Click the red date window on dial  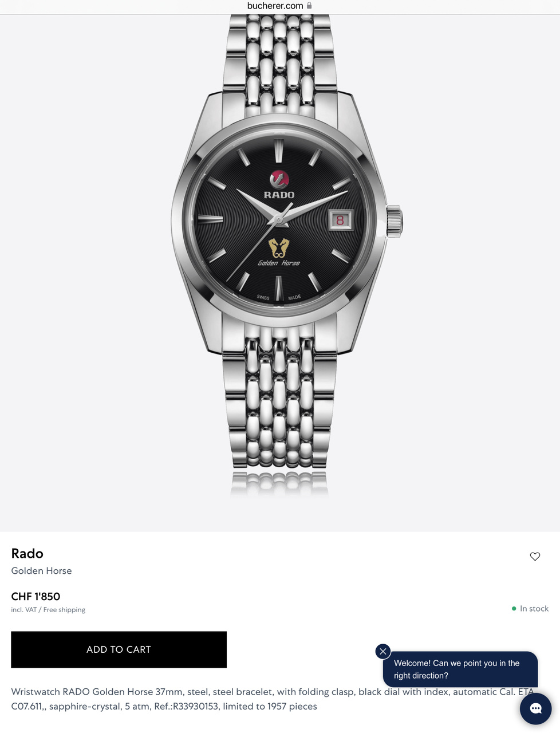point(340,220)
